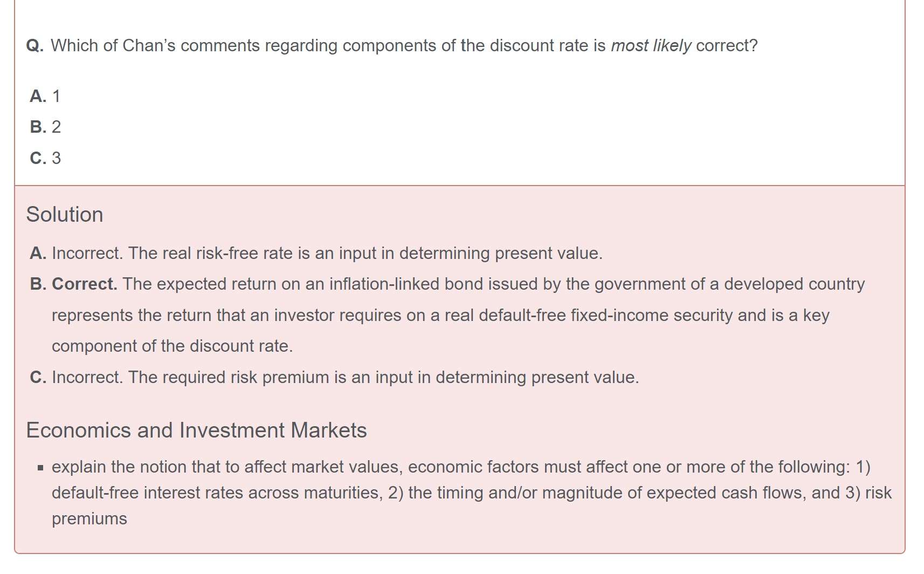Click solution A's 'Incorrect. The real risk-free rate' line
The height and width of the screenshot is (574, 924).
click(327, 254)
